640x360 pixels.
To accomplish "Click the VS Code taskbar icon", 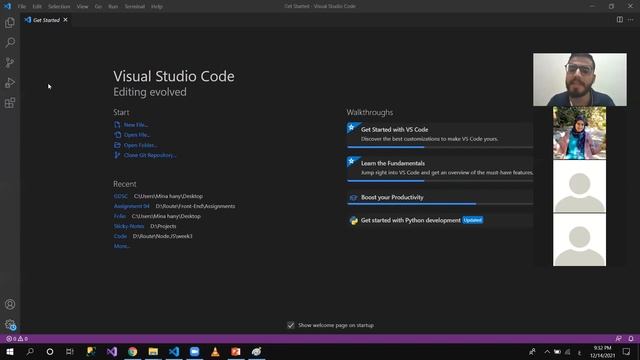I will [174, 351].
